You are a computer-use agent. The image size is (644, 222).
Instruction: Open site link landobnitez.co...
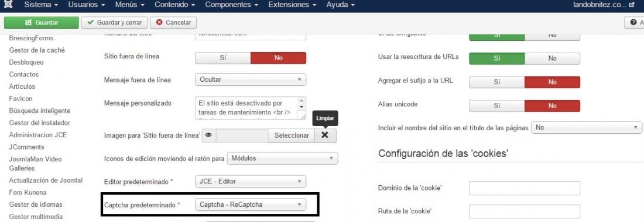604,5
